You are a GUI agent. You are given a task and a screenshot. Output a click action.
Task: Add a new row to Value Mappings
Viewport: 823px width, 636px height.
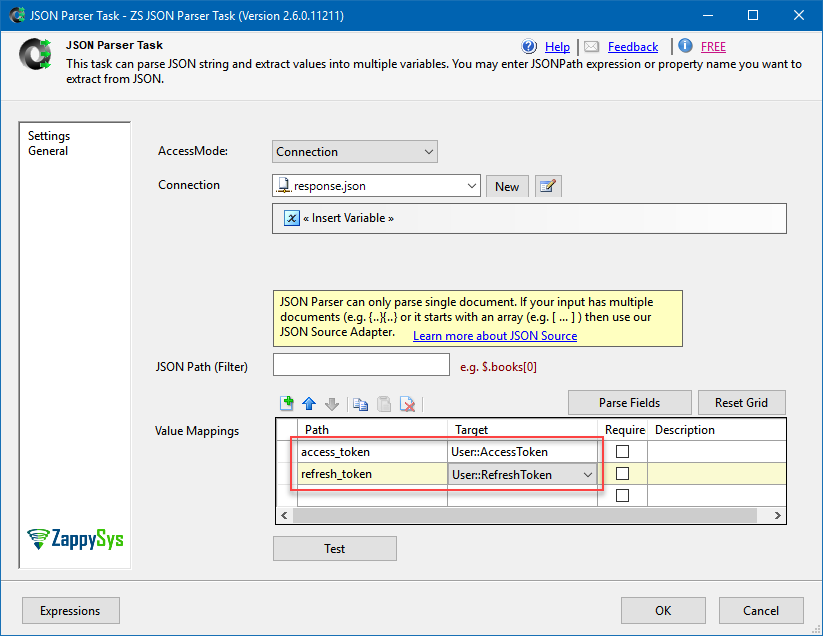[x=287, y=404]
